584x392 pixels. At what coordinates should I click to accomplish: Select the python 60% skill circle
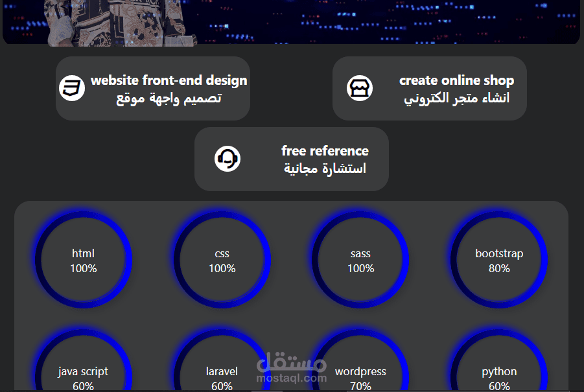(x=499, y=360)
